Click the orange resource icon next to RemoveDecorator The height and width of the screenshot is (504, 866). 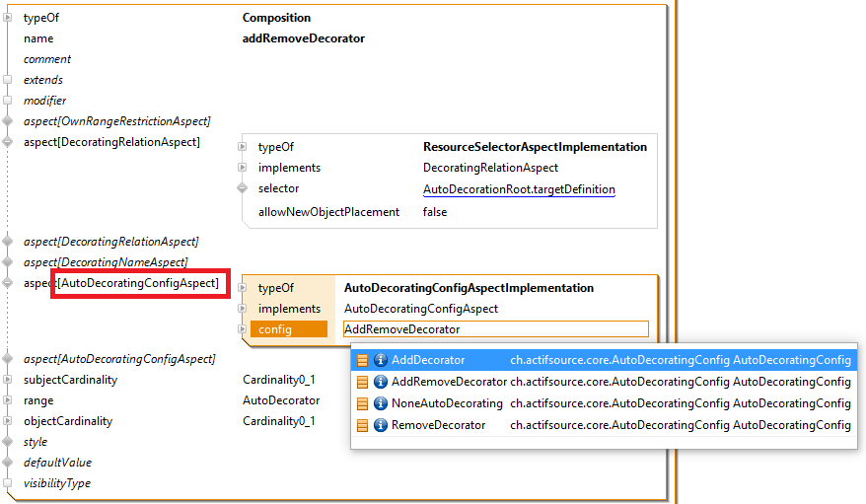pyautogui.click(x=362, y=425)
